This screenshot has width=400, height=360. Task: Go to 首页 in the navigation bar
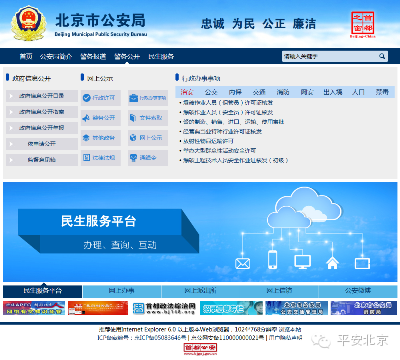tap(26, 56)
